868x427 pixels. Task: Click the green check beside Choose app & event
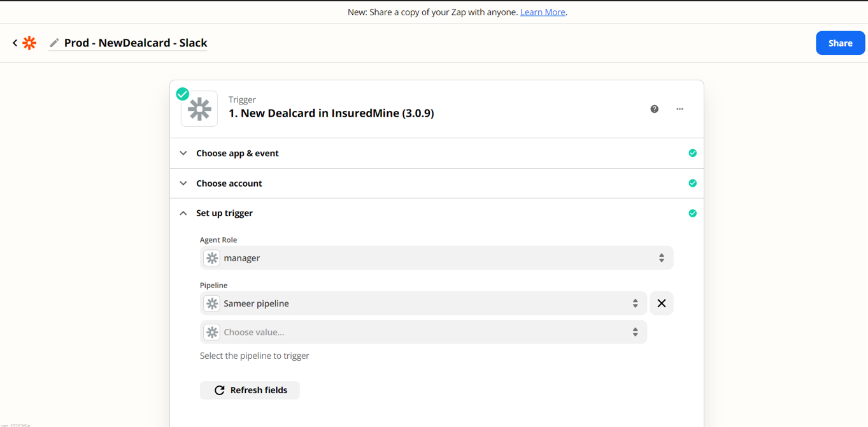click(x=692, y=153)
